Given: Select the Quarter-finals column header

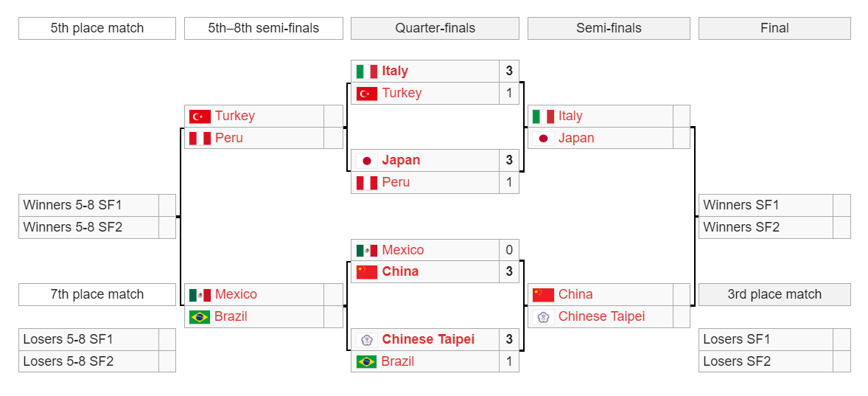Looking at the screenshot, I should point(435,28).
